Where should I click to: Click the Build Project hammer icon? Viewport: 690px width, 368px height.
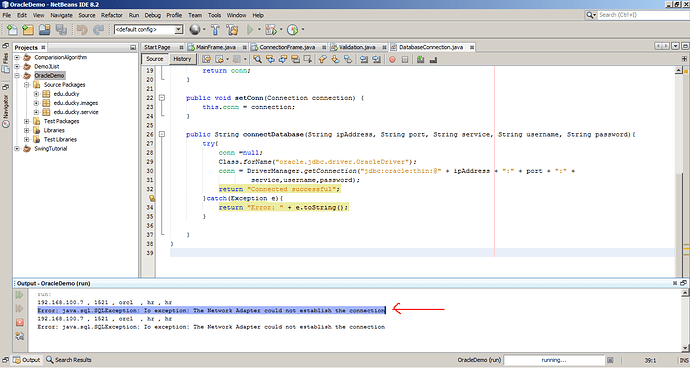click(215, 29)
